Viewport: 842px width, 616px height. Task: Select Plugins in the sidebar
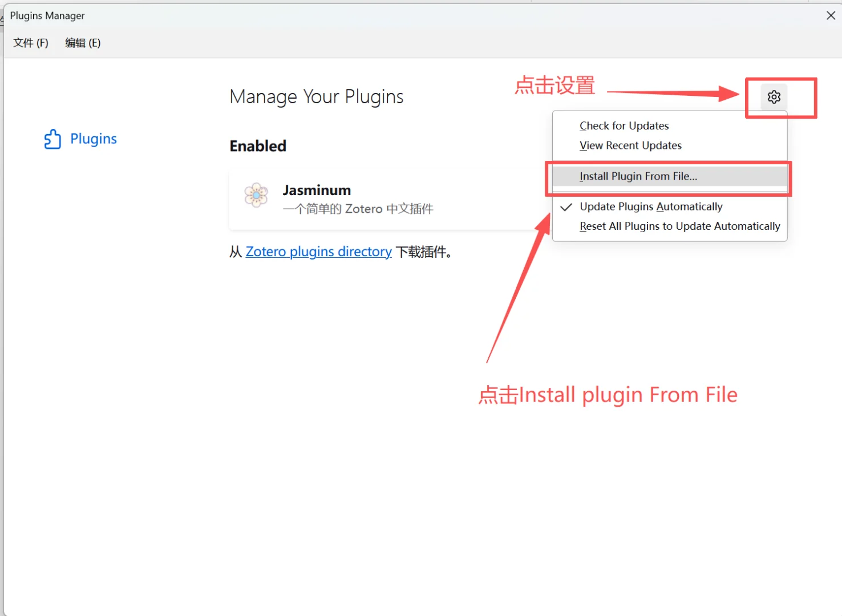pos(80,139)
